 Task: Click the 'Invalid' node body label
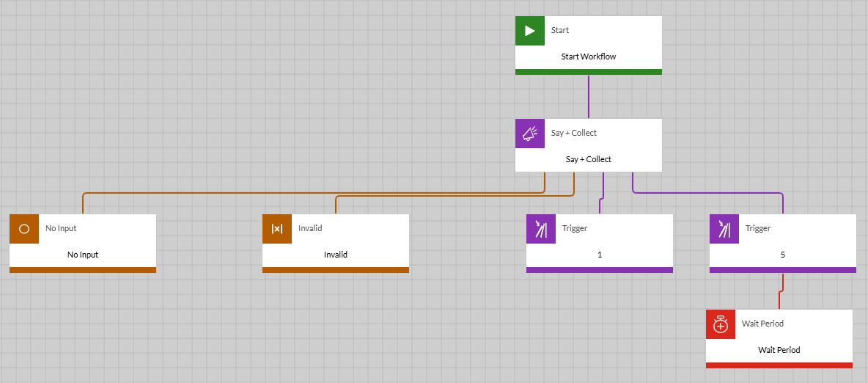[x=336, y=255]
